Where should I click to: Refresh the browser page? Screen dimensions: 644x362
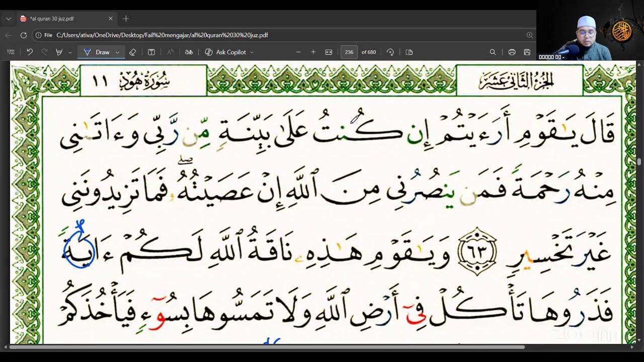point(23,35)
